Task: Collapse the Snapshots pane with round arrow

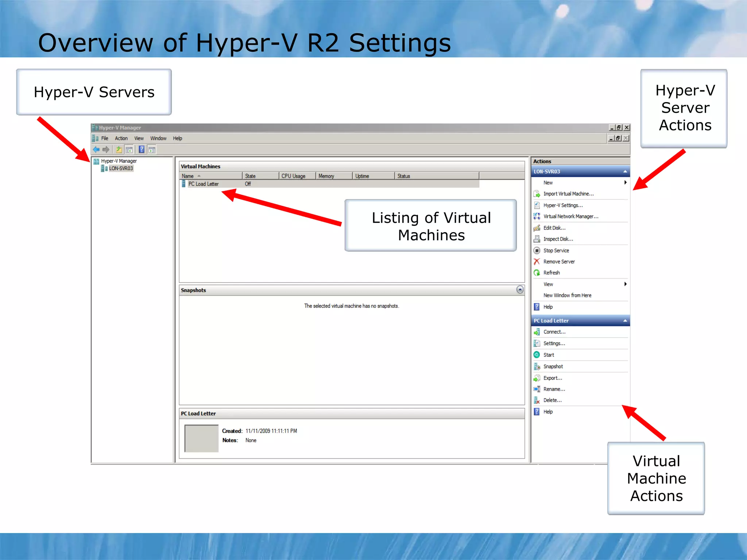Action: (520, 290)
